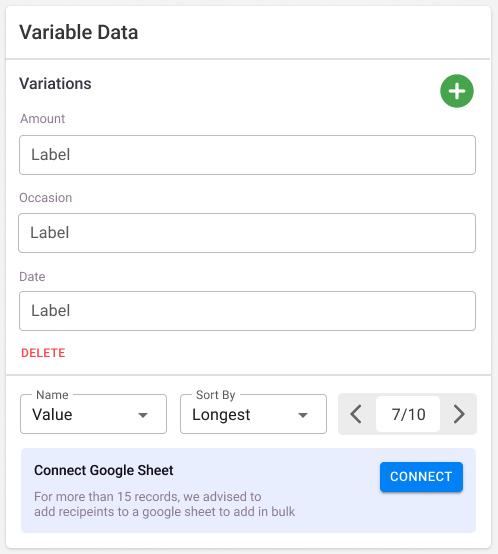Click the Date field caption

[x=32, y=276]
